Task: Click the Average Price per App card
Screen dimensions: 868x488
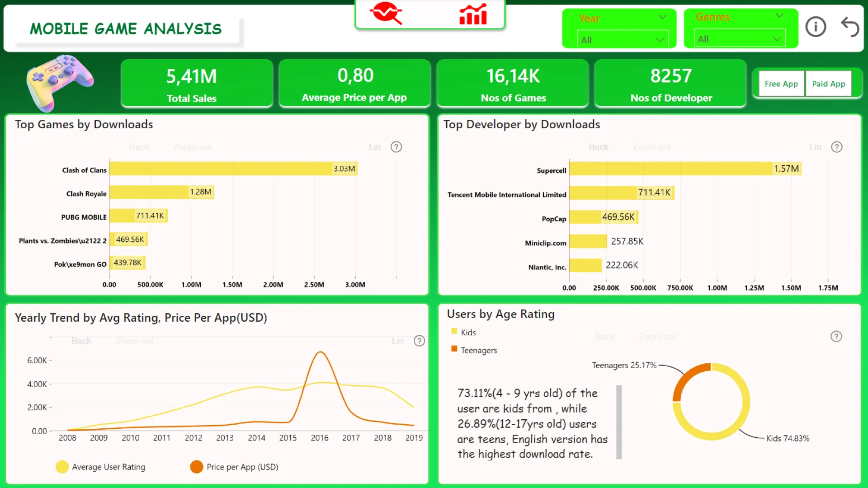Action: (x=354, y=83)
